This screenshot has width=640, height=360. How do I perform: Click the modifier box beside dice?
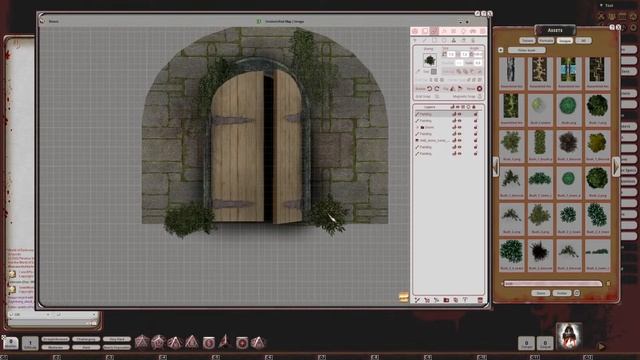point(11,343)
